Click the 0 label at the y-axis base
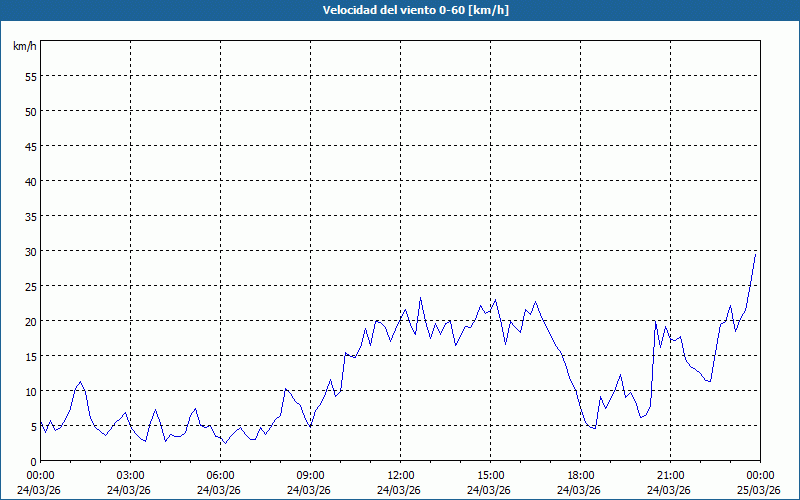Screen dimensions: 800x500 pos(33,461)
